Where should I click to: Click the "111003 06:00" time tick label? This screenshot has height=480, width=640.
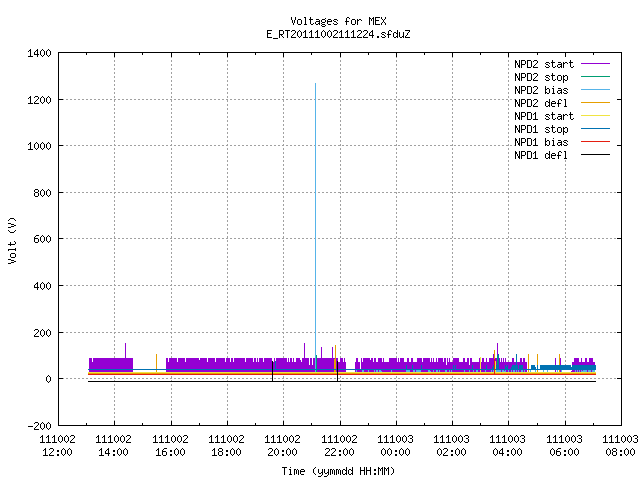pyautogui.click(x=564, y=446)
